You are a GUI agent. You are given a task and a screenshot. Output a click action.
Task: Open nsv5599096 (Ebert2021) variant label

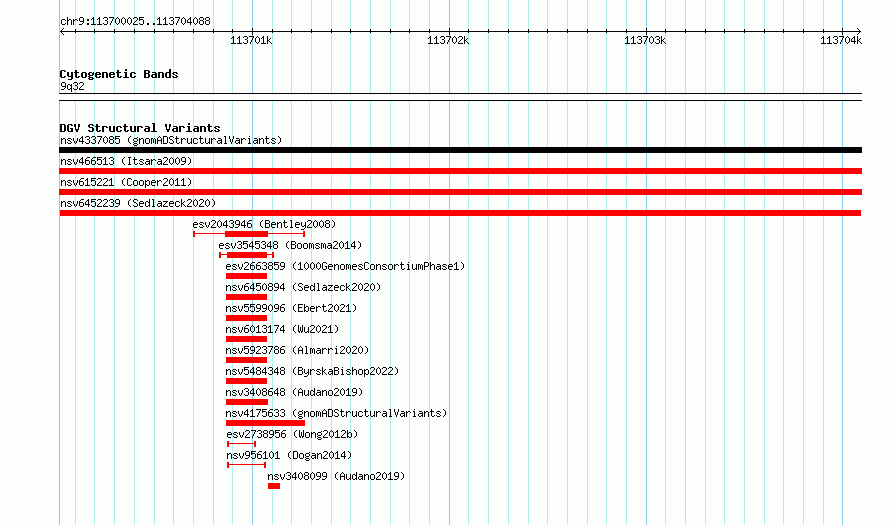291,308
